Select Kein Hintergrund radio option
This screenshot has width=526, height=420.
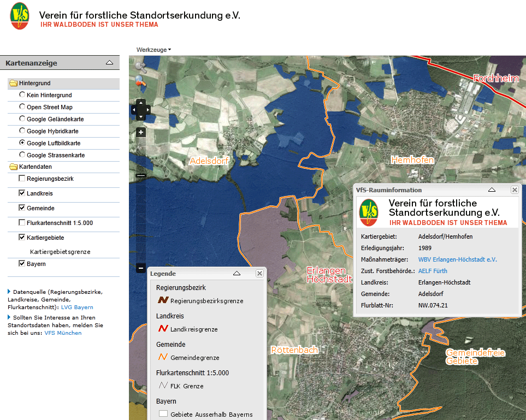(22, 94)
